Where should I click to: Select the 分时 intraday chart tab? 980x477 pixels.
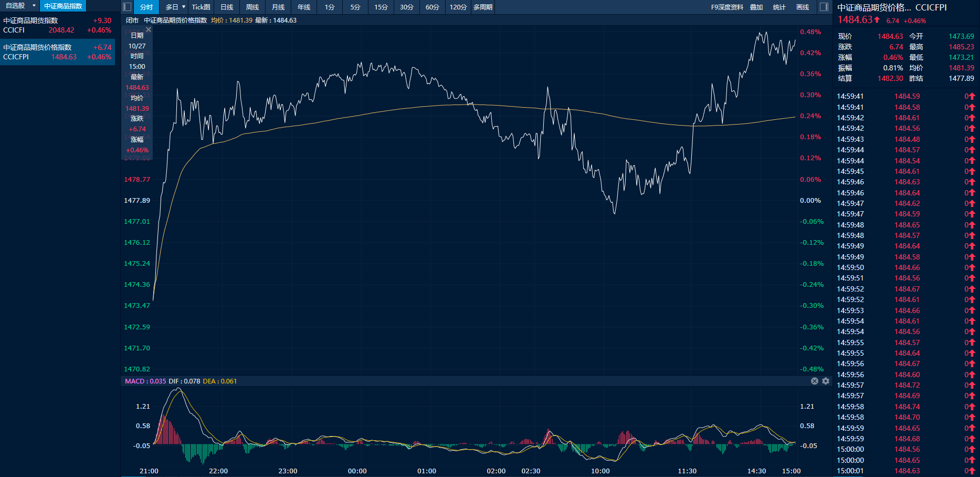coord(146,7)
